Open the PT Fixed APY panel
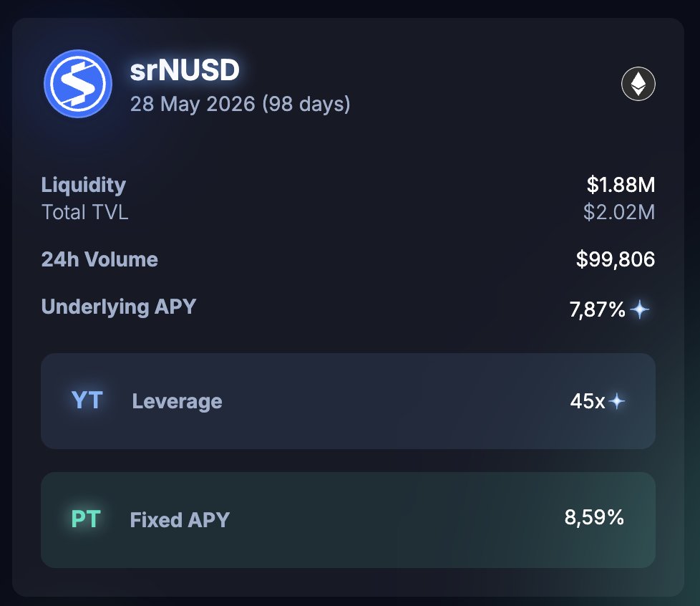This screenshot has width=700, height=606. (348, 520)
